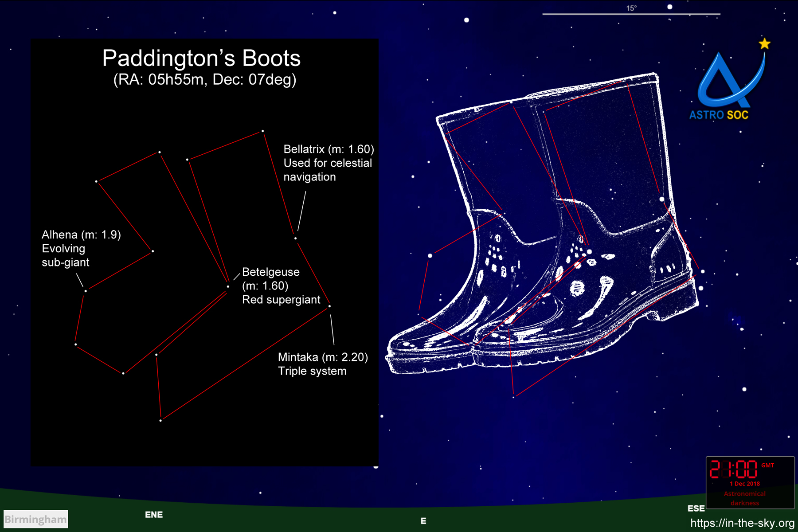Click the yellow star above the logo
The height and width of the screenshot is (532, 798).
764,44
